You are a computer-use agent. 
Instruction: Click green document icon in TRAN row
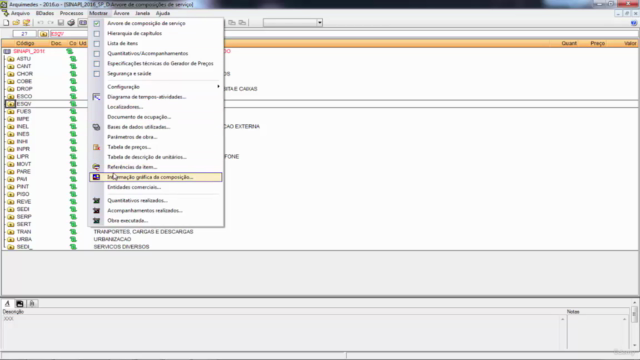[73, 232]
